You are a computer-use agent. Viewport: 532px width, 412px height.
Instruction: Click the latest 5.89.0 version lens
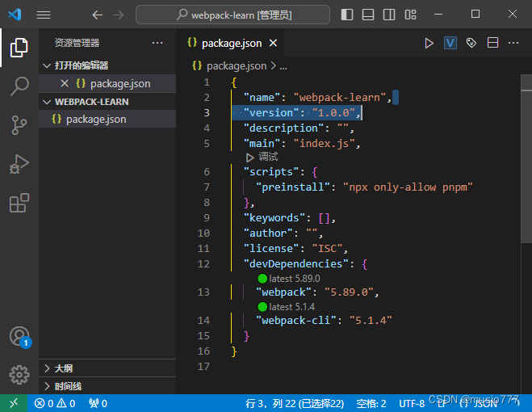pos(289,279)
